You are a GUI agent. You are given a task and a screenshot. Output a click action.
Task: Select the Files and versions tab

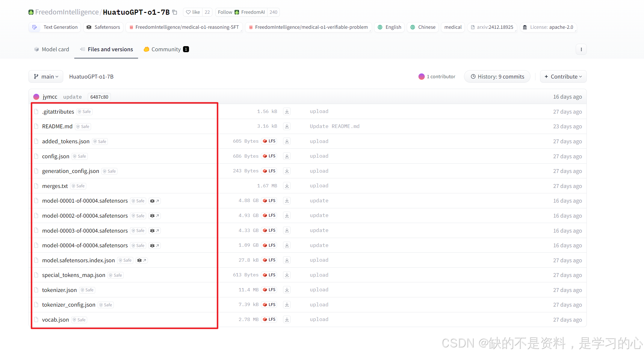click(x=106, y=49)
